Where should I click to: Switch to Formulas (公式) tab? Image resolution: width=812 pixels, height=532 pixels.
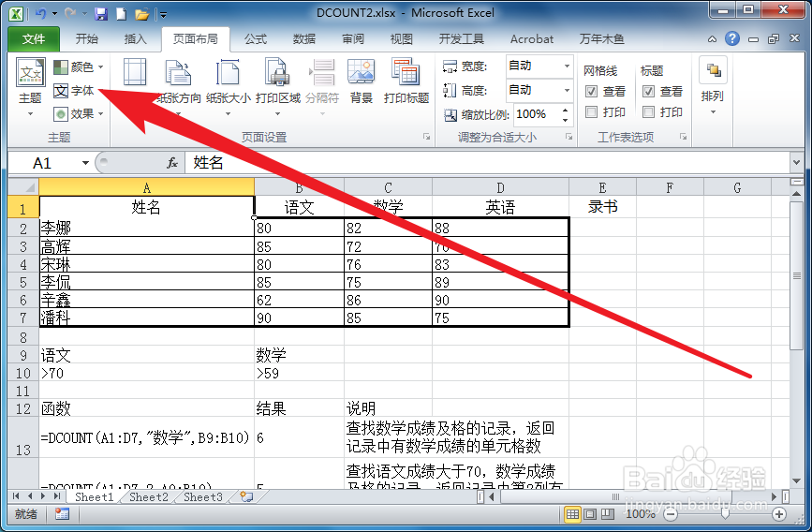pyautogui.click(x=256, y=38)
